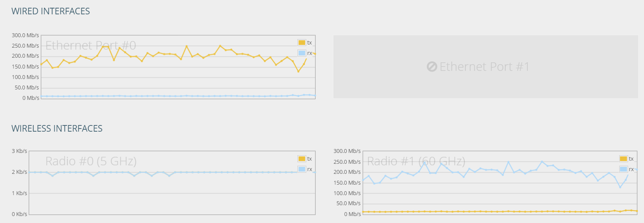644x223 pixels.
Task: Click the yellow tx swatch in Radio #1 legend
Action: [x=623, y=159]
